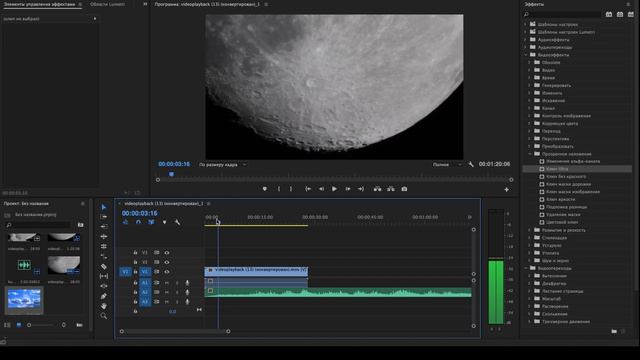
Task: Click Export Frame camera icon
Action: (x=404, y=189)
